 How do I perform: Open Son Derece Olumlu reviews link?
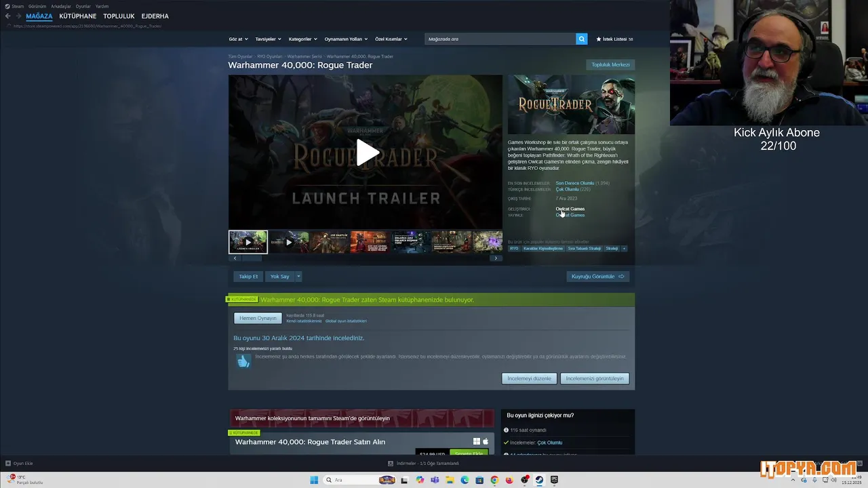(574, 183)
